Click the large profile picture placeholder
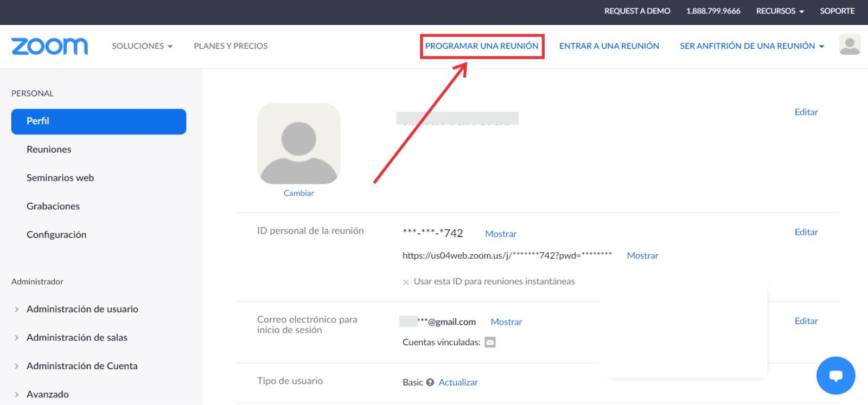Image resolution: width=868 pixels, height=405 pixels. [298, 144]
